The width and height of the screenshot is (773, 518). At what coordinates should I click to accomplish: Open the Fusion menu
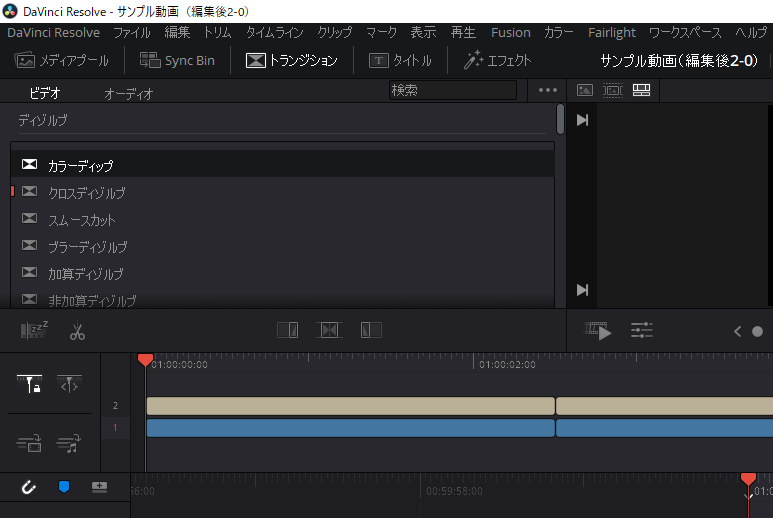click(x=511, y=33)
